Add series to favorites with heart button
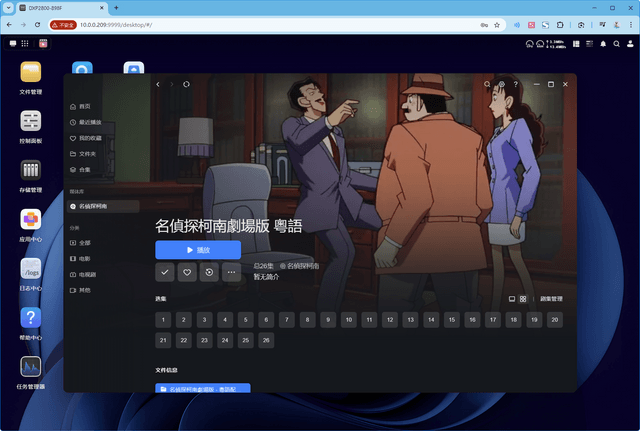The height and width of the screenshot is (431, 640). (187, 272)
